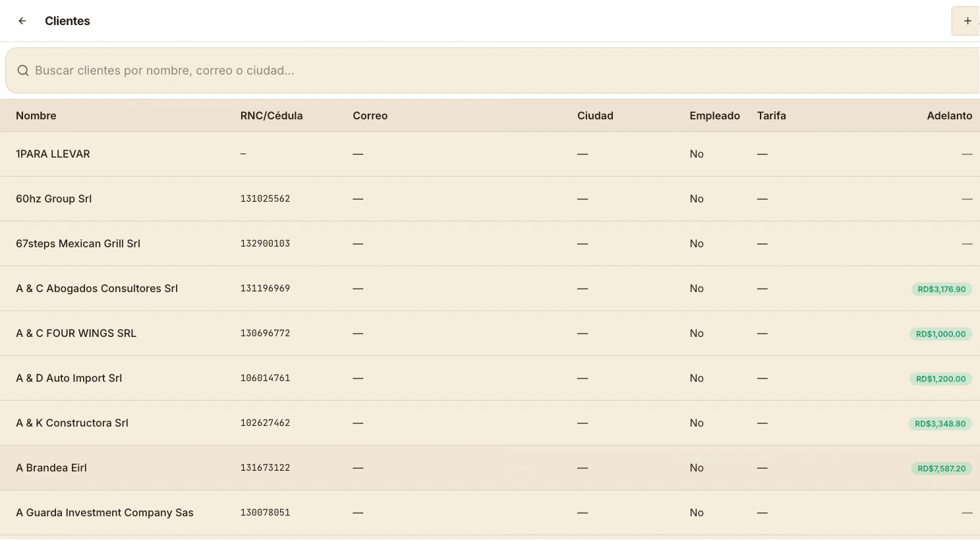Click the RD$1,200.00 advance badge
980x540 pixels.
click(x=940, y=378)
